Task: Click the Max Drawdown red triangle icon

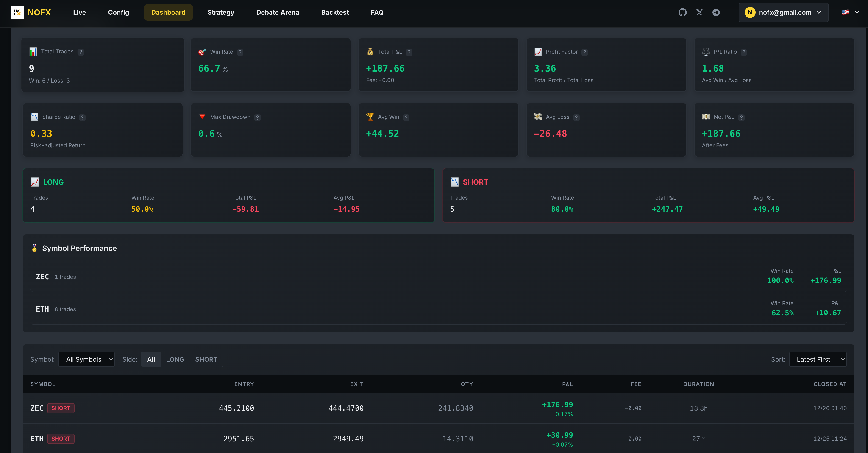Action: [x=202, y=117]
